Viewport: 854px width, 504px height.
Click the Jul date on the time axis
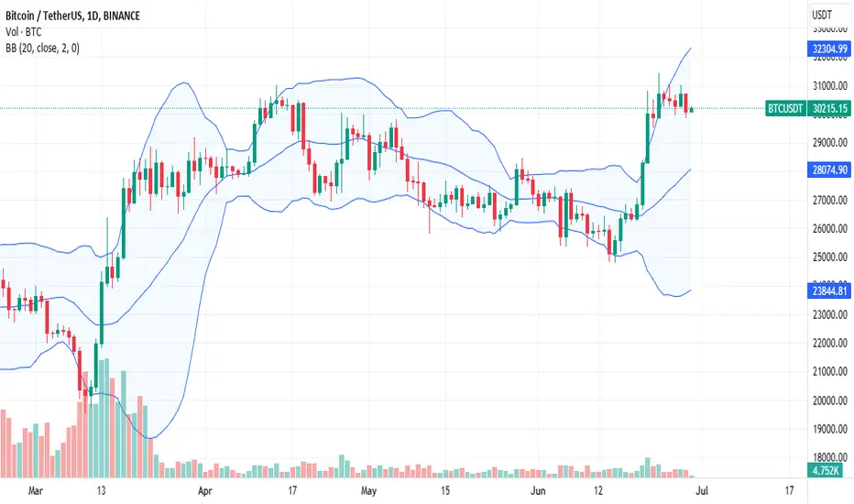click(702, 491)
